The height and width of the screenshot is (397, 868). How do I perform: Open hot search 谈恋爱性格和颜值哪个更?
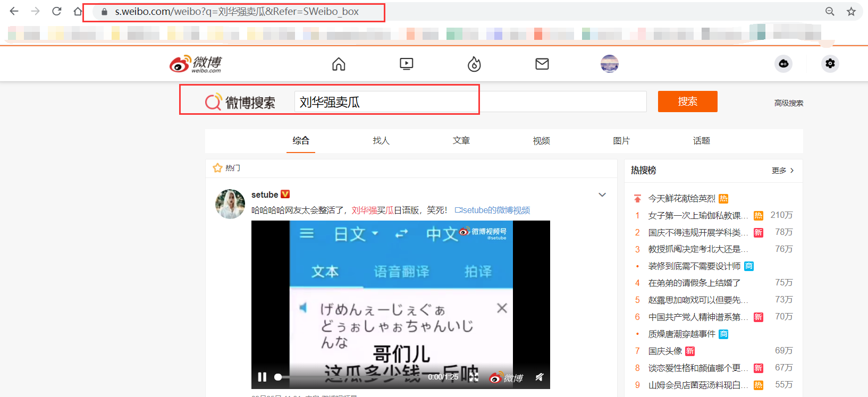pos(698,368)
